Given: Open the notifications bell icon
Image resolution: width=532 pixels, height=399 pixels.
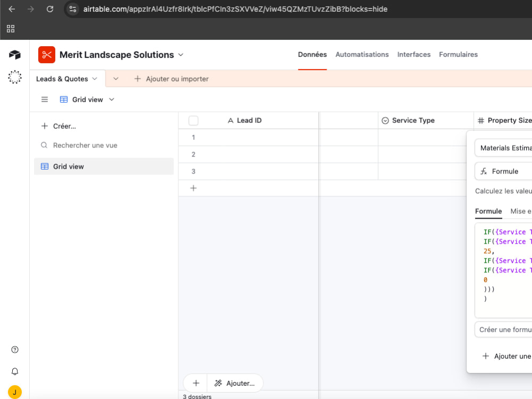Looking at the screenshot, I should (x=14, y=371).
